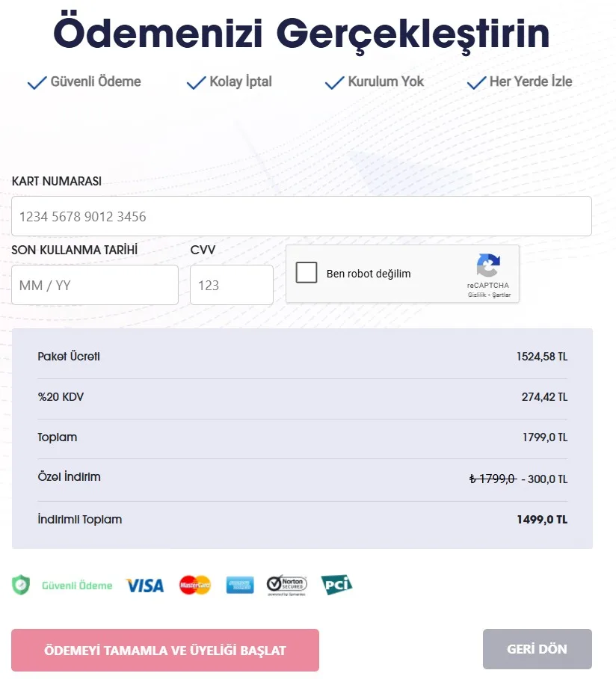The width and height of the screenshot is (616, 679).
Task: Click the checkmark beside Her Yerde İzle
Action: coord(477,82)
